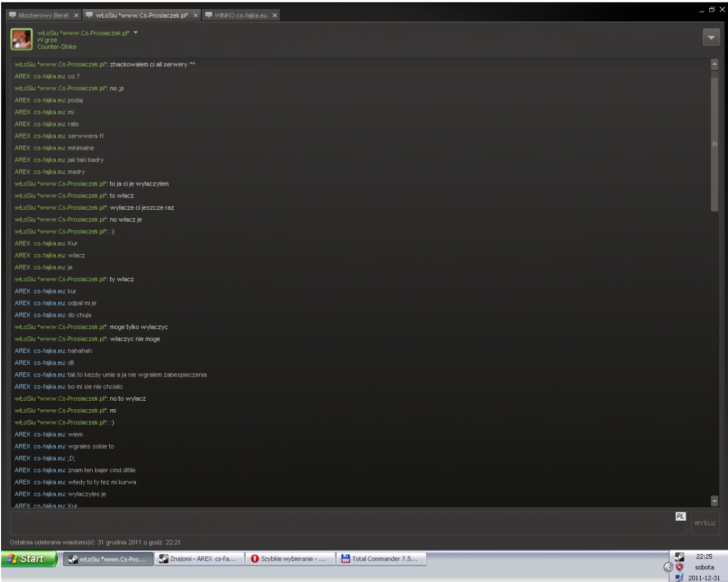Click into the message input box
This screenshot has height=582, width=728.
pyautogui.click(x=349, y=523)
